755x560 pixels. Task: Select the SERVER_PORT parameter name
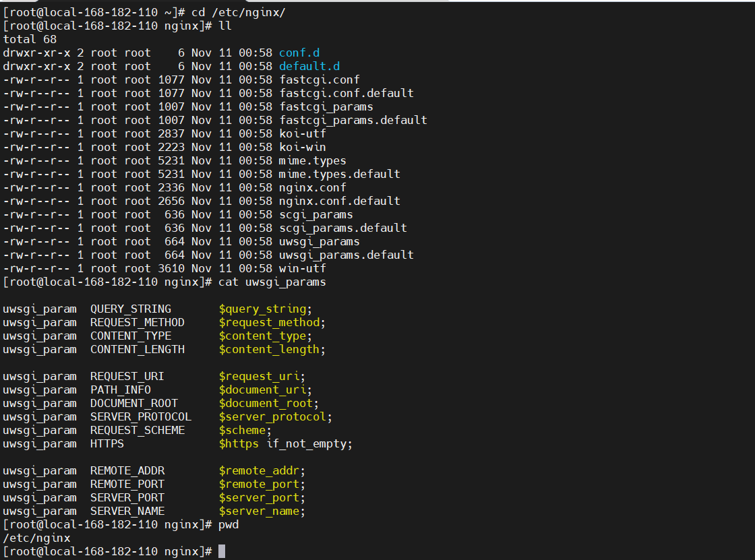(127, 498)
